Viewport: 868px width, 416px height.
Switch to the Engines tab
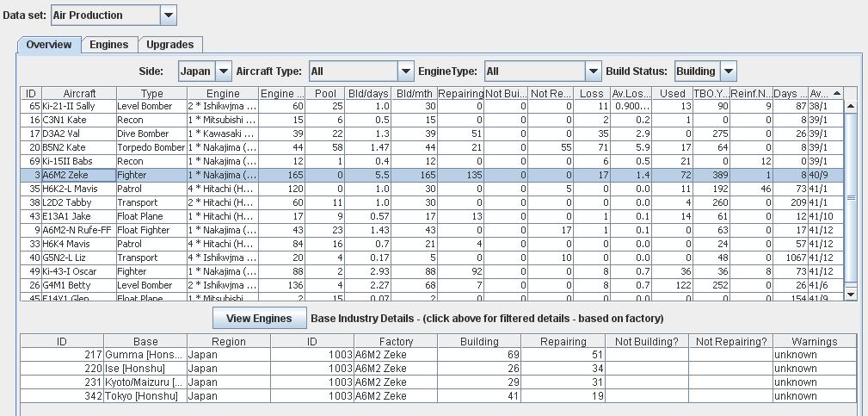click(109, 45)
